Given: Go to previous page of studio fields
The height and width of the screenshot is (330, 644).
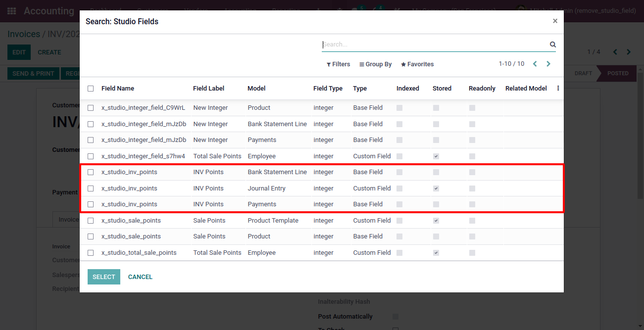Looking at the screenshot, I should [535, 64].
